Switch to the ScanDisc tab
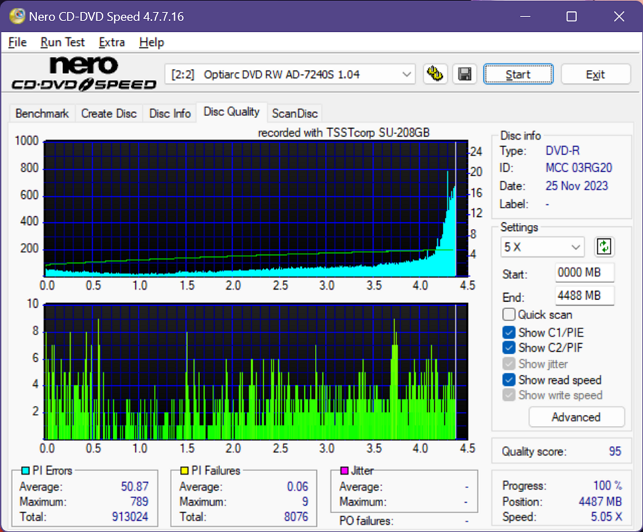Viewport: 643px width, 532px height. click(295, 113)
